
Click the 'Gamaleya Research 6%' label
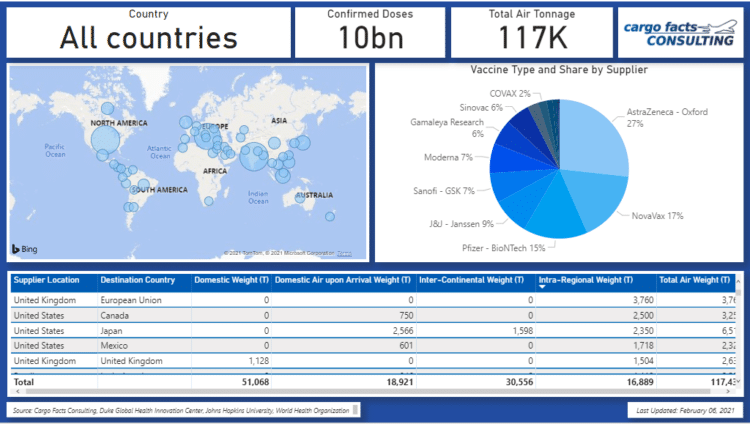click(x=447, y=128)
